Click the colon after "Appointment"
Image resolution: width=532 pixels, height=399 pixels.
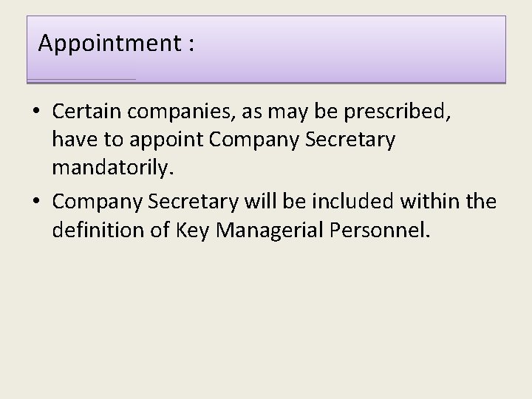point(191,44)
